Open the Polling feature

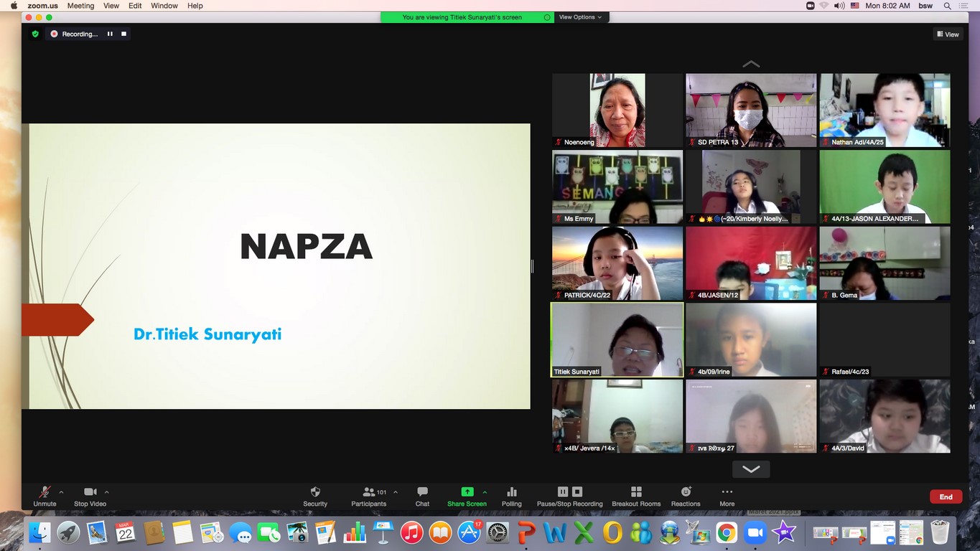[512, 492]
